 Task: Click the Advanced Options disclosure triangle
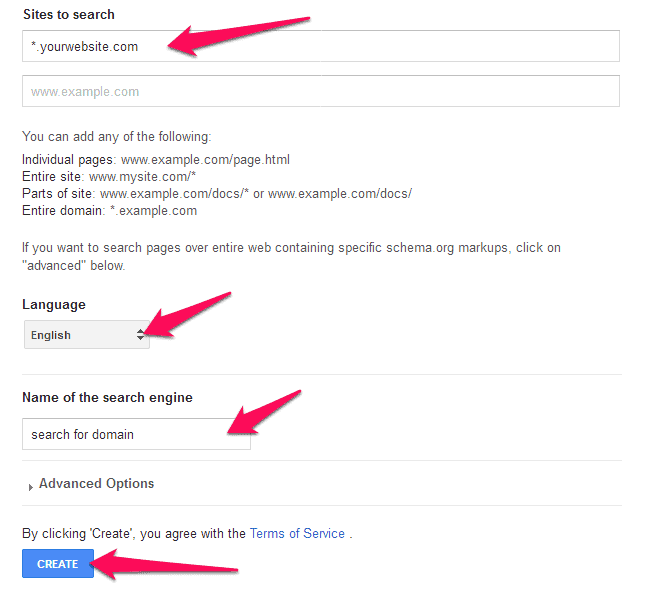tap(31, 486)
